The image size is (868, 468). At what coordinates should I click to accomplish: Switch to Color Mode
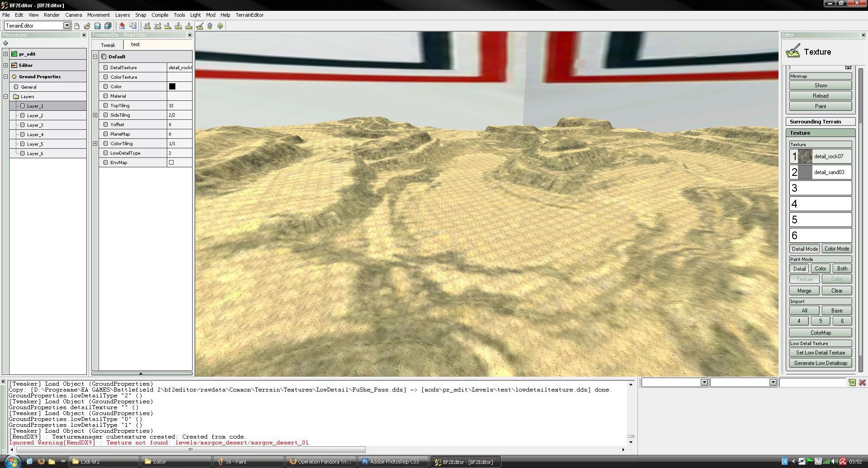click(836, 249)
